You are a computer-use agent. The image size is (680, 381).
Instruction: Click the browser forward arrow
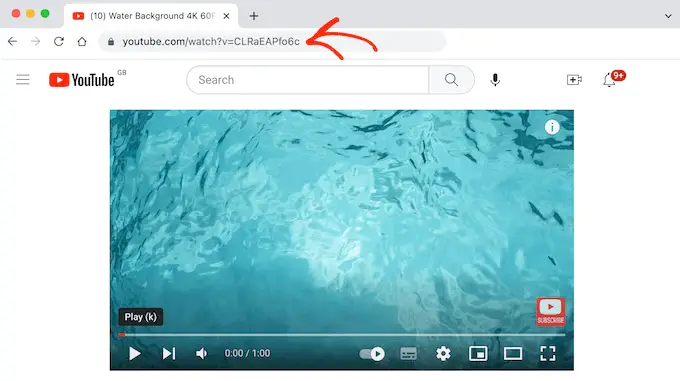36,42
